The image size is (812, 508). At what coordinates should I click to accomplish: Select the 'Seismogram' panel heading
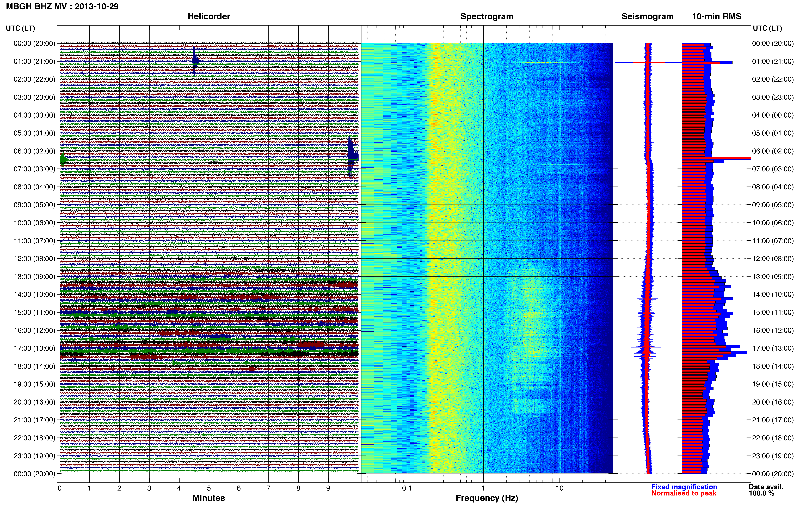click(x=647, y=16)
